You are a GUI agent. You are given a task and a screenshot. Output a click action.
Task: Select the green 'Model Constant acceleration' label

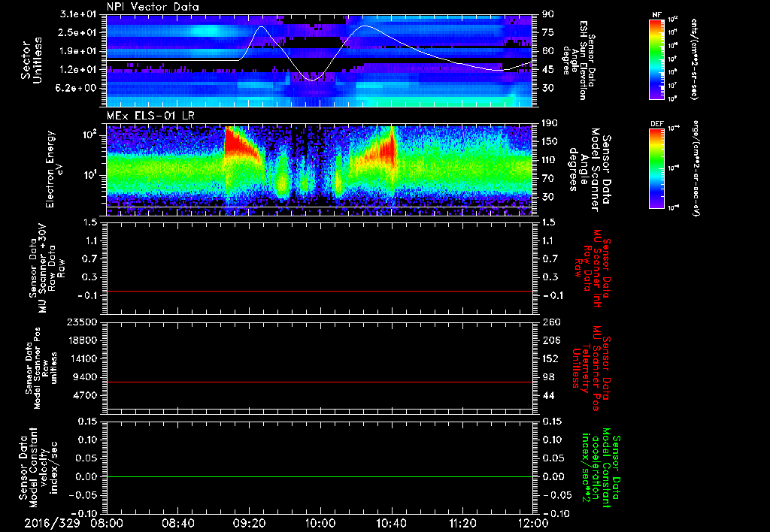pos(601,469)
